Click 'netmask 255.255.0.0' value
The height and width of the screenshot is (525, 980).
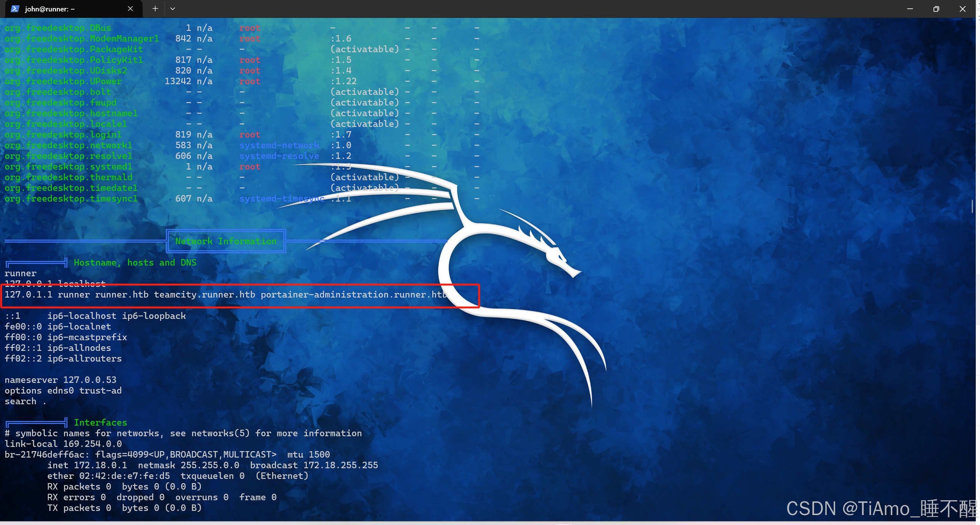coord(189,465)
